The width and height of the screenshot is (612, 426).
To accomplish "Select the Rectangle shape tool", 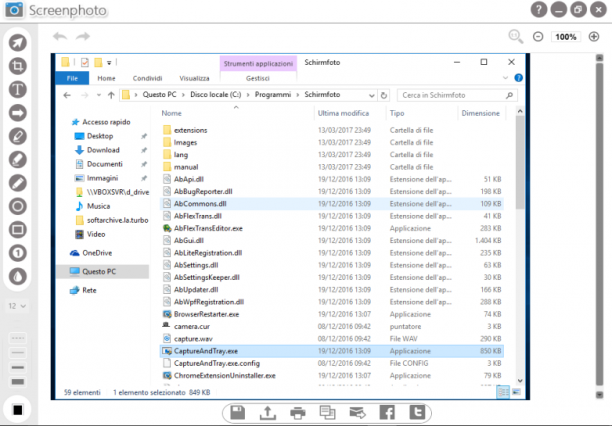I will (18, 230).
